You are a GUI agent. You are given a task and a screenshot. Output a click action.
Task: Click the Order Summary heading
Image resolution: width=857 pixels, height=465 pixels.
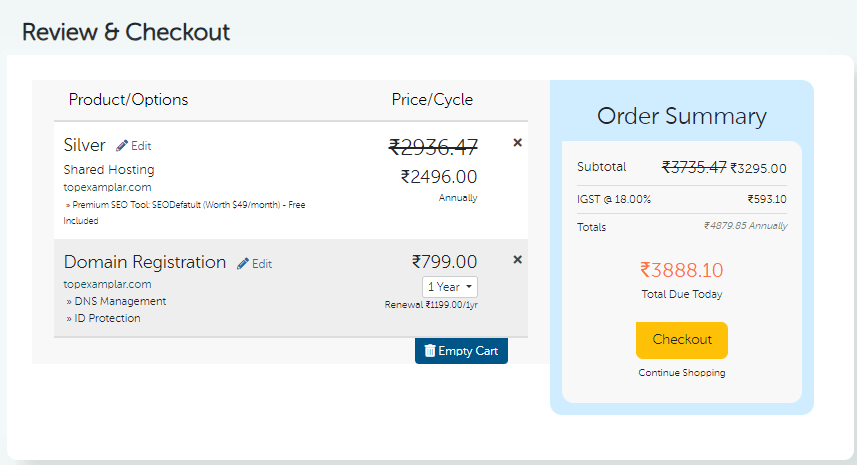681,116
